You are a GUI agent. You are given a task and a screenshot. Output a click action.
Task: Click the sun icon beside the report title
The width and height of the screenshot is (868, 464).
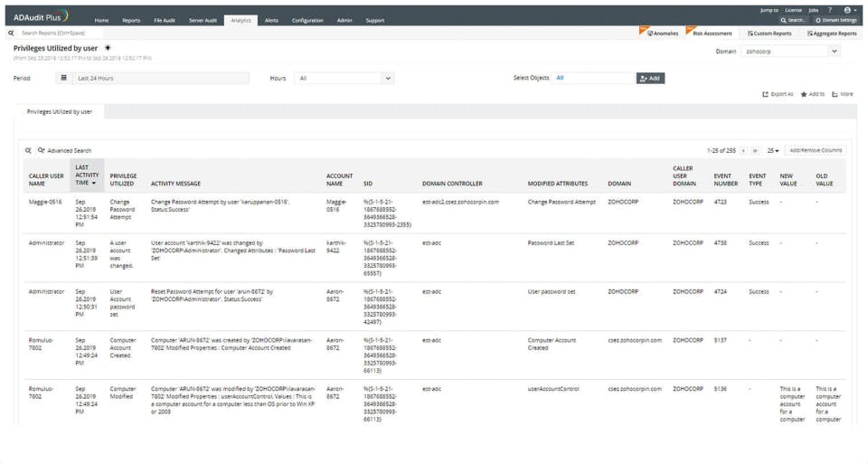click(x=108, y=48)
